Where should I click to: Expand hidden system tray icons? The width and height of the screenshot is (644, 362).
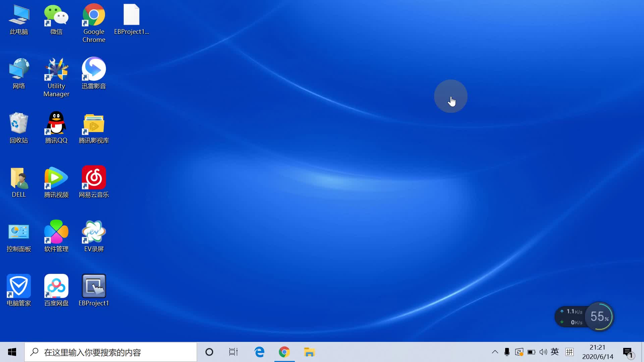point(495,352)
